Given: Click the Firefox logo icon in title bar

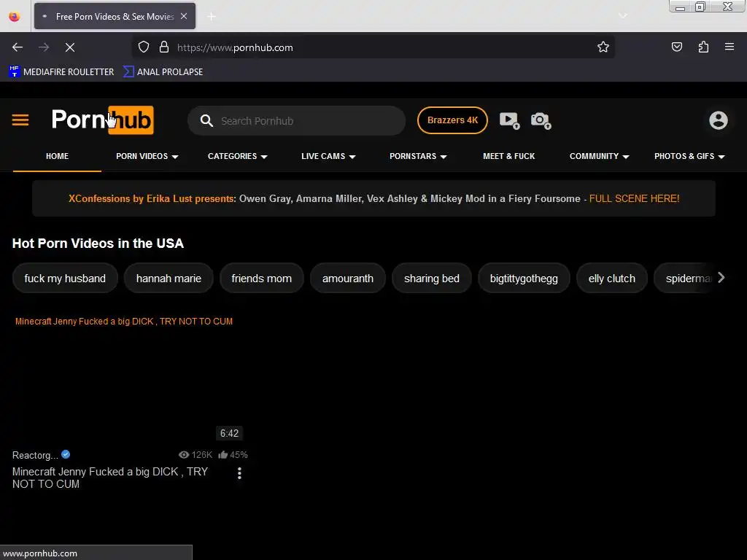Looking at the screenshot, I should (x=15, y=17).
